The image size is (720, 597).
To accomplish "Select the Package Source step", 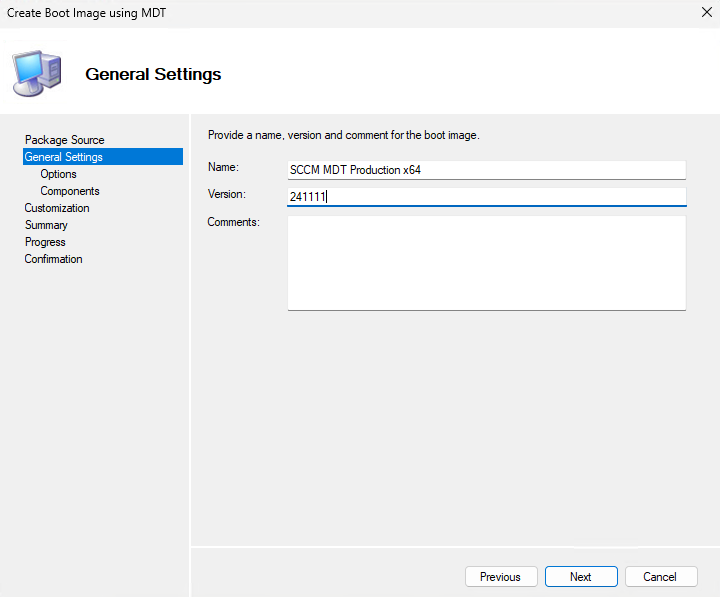I will point(65,140).
